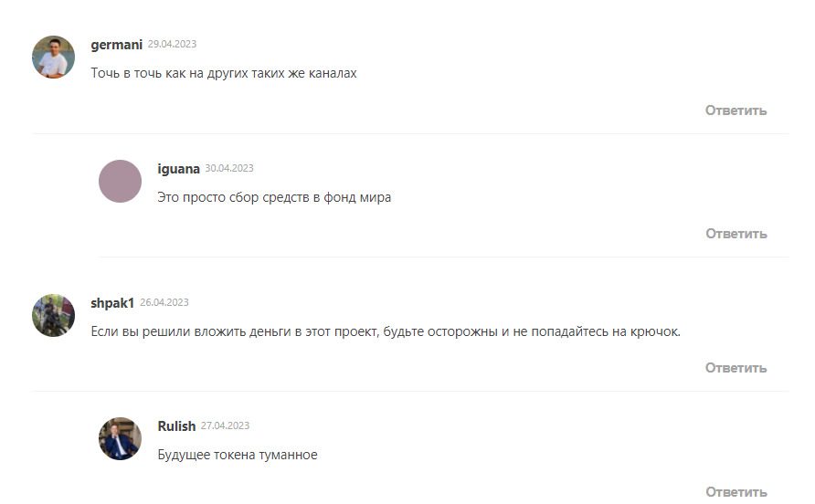Viewport: 815px width, 504px height.
Task: Reply to shpak1's comment with Ответить
Action: coord(736,368)
